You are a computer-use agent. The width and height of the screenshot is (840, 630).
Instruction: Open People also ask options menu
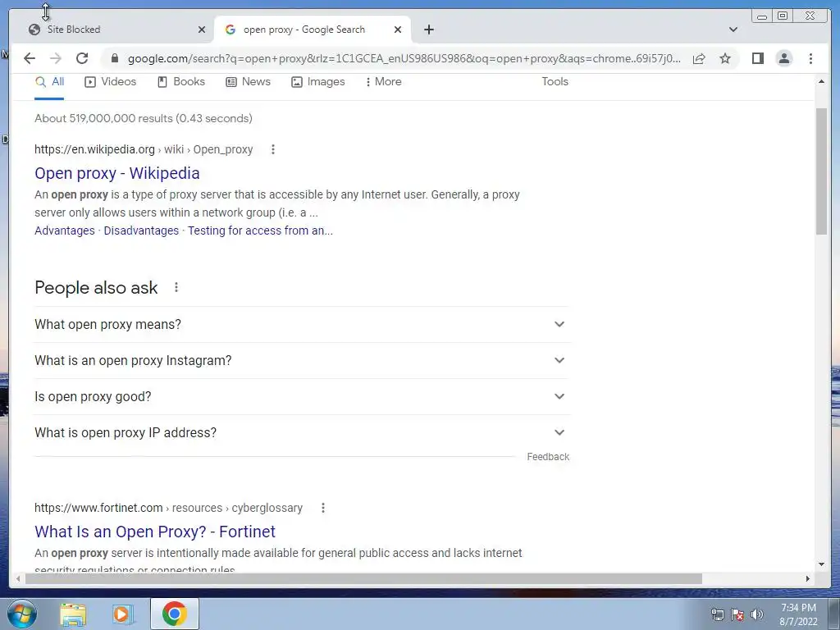(x=176, y=288)
